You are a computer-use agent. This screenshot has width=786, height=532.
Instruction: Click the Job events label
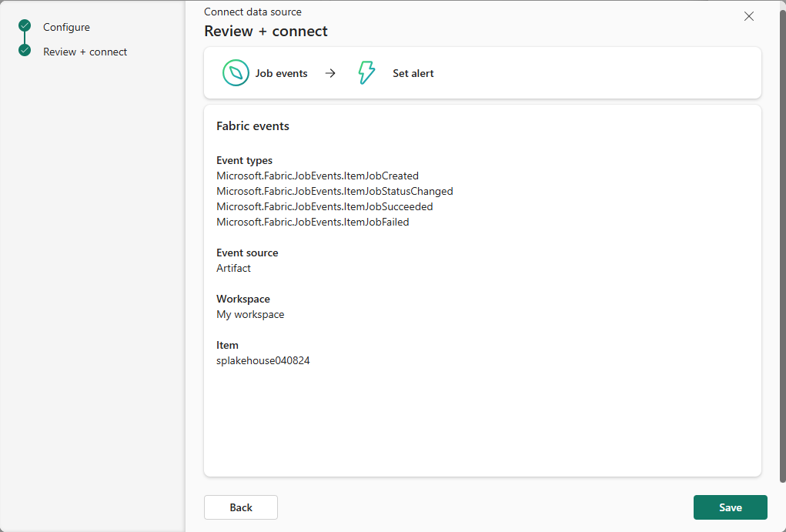pos(281,73)
